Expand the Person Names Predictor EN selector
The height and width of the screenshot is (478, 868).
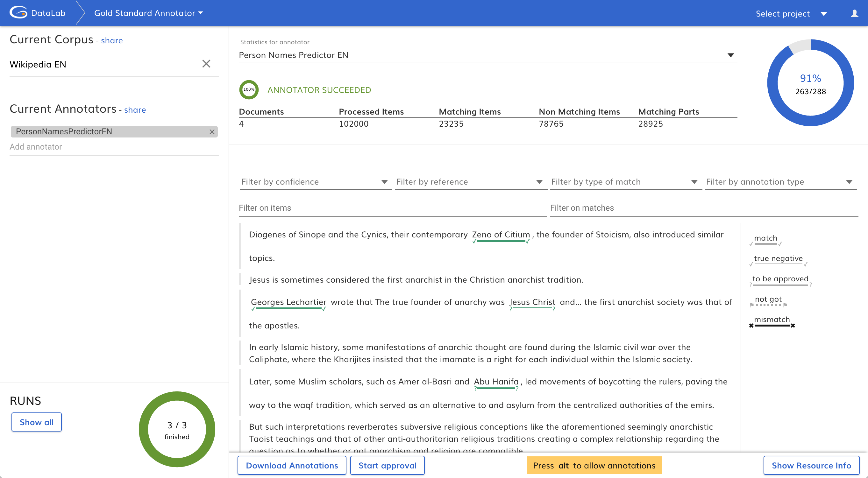pos(487,55)
